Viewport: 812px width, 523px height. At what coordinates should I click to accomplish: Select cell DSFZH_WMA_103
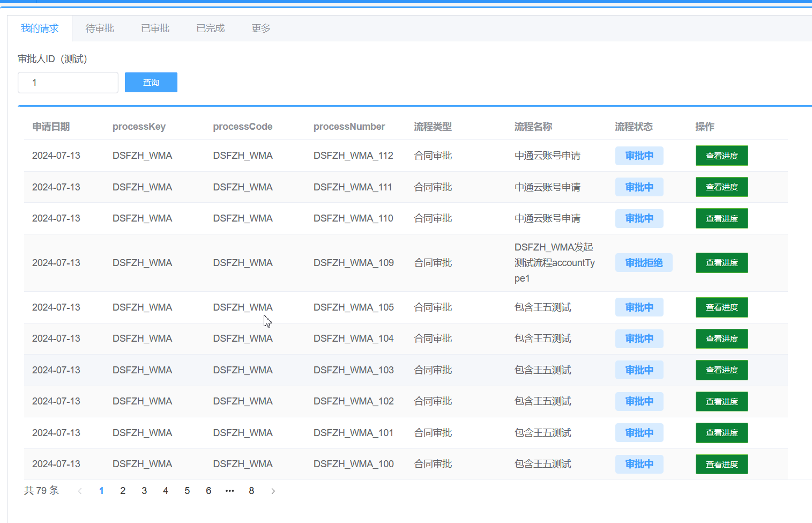354,370
